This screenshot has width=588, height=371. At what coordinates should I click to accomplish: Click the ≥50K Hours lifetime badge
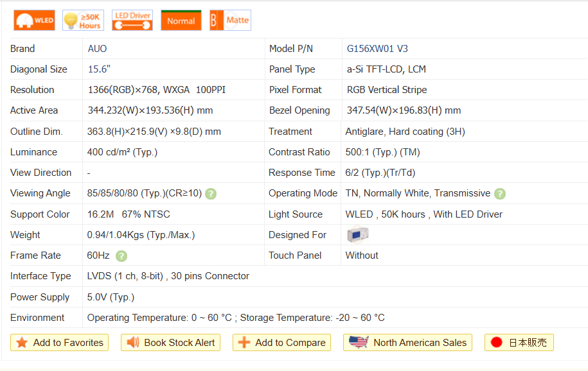tap(83, 21)
